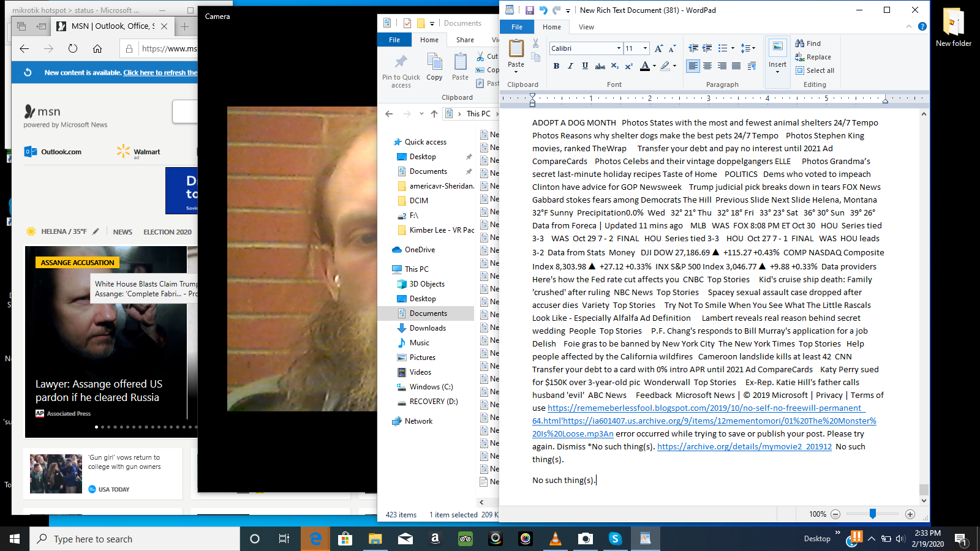Click Select all in Editing group

coord(815,70)
